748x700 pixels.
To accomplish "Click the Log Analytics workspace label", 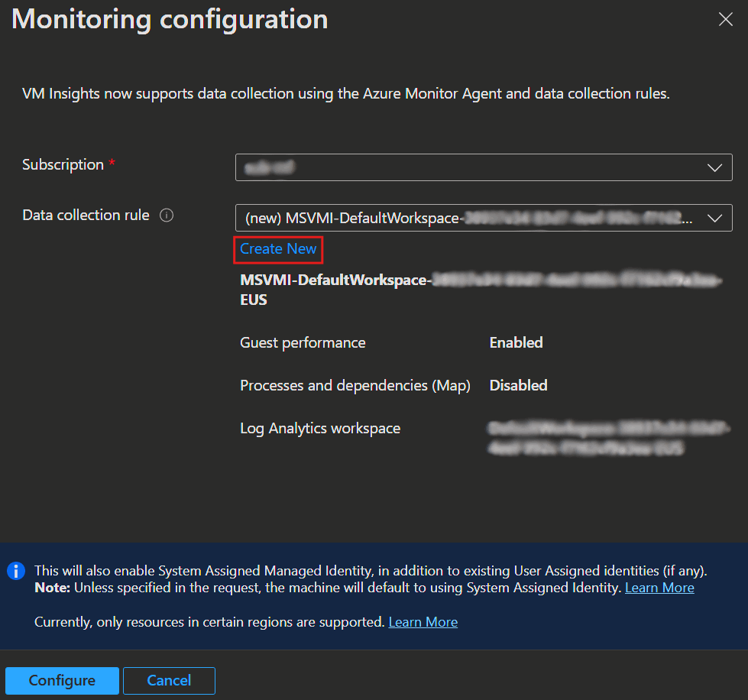I will coord(320,429).
